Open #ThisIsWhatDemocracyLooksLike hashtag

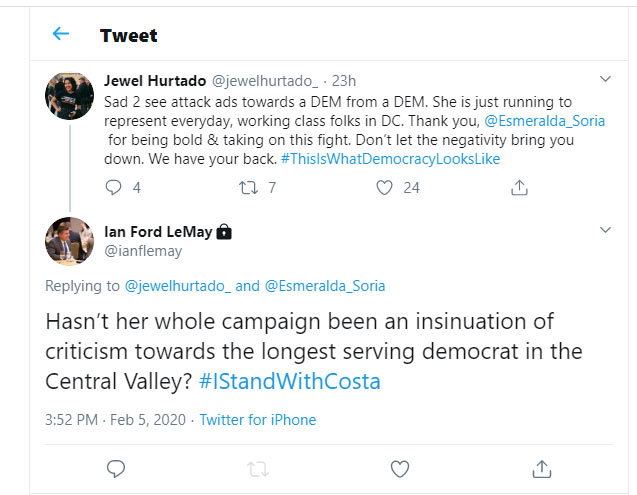[x=390, y=159]
